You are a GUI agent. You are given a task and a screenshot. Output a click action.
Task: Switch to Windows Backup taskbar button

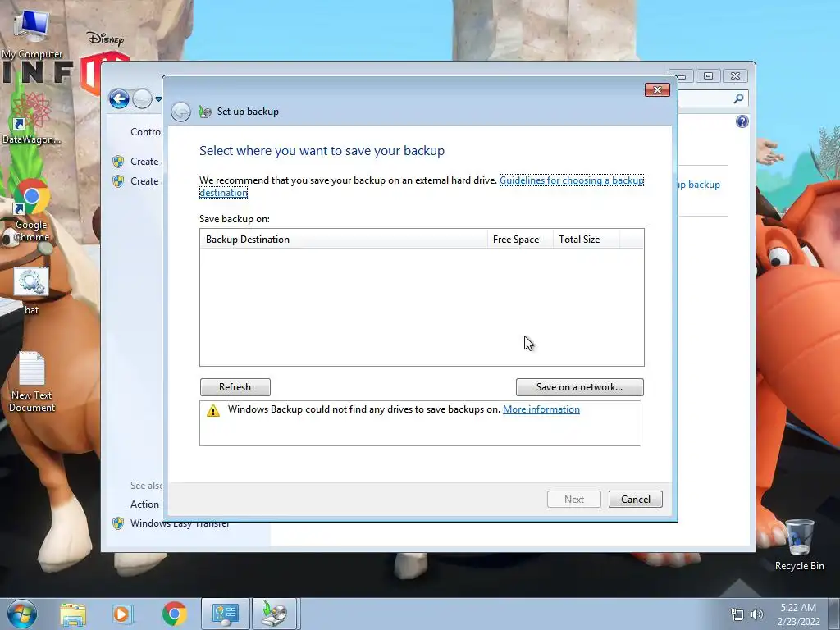[x=274, y=614]
